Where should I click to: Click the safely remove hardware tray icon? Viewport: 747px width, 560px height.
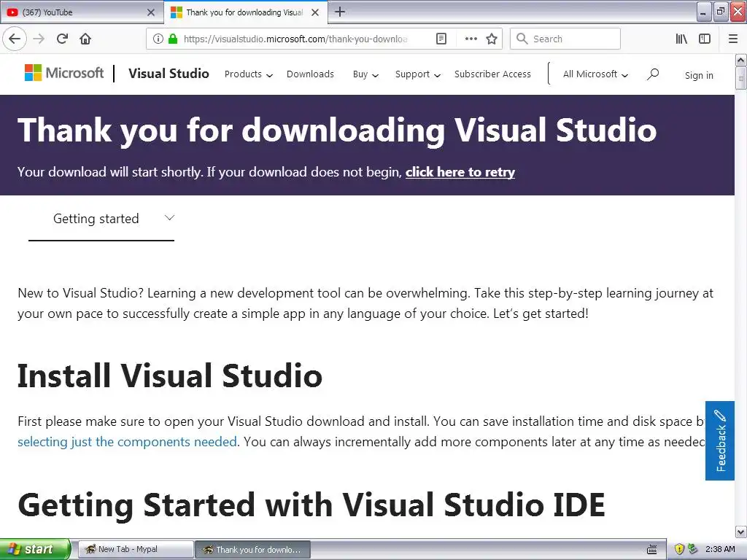pyautogui.click(x=692, y=549)
